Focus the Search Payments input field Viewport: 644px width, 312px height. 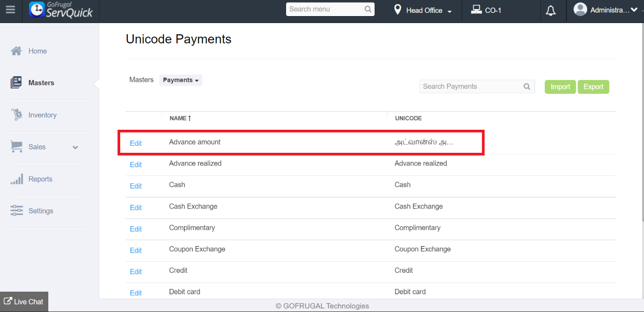471,86
